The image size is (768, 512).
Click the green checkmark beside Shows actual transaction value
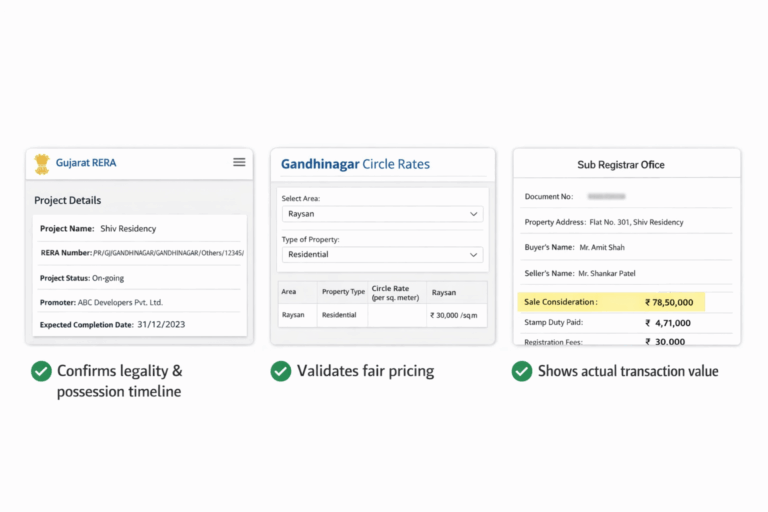click(x=521, y=371)
